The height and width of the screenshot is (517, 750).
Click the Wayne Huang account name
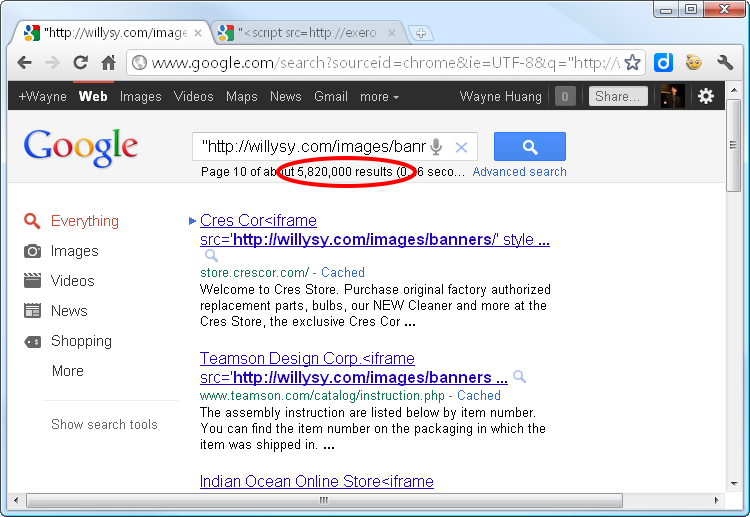(500, 97)
